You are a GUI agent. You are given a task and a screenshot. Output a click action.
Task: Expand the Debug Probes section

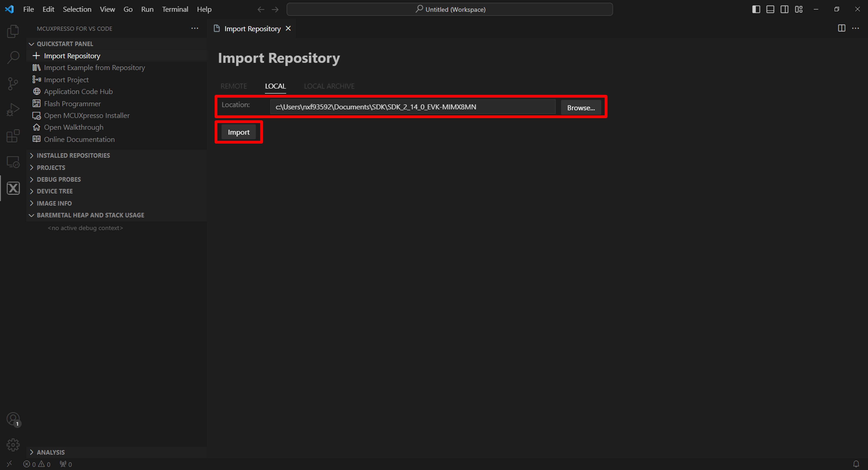coord(59,179)
